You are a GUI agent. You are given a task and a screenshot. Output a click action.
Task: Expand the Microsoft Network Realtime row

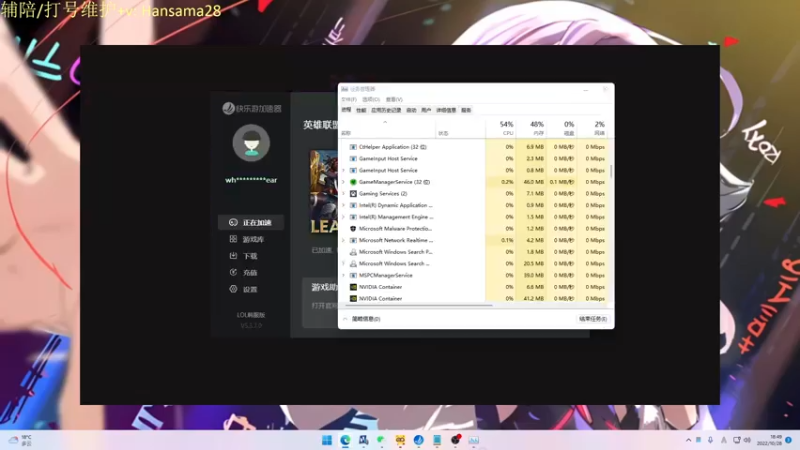coord(344,240)
